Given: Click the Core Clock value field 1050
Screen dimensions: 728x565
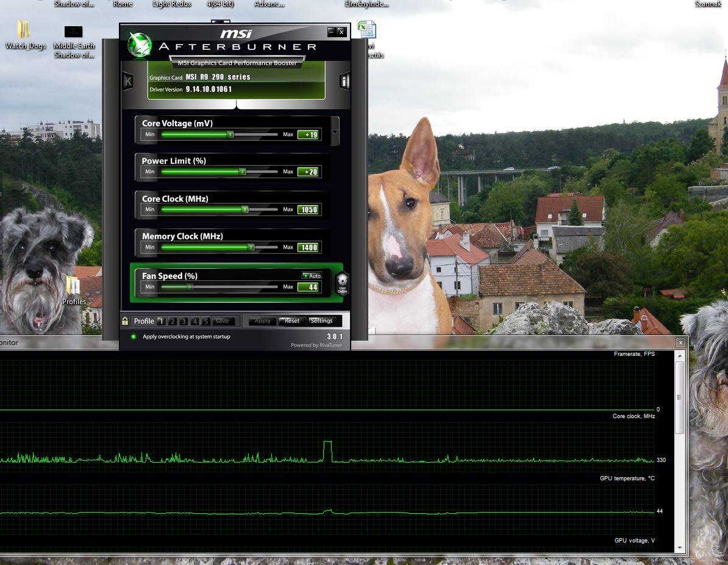Looking at the screenshot, I should pyautogui.click(x=309, y=210).
